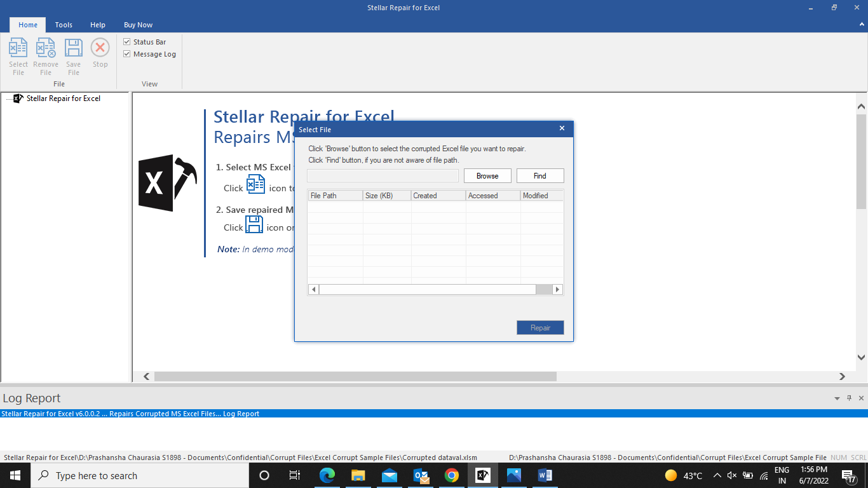Click the Modified column header
Image resolution: width=868 pixels, height=488 pixels.
click(x=541, y=196)
